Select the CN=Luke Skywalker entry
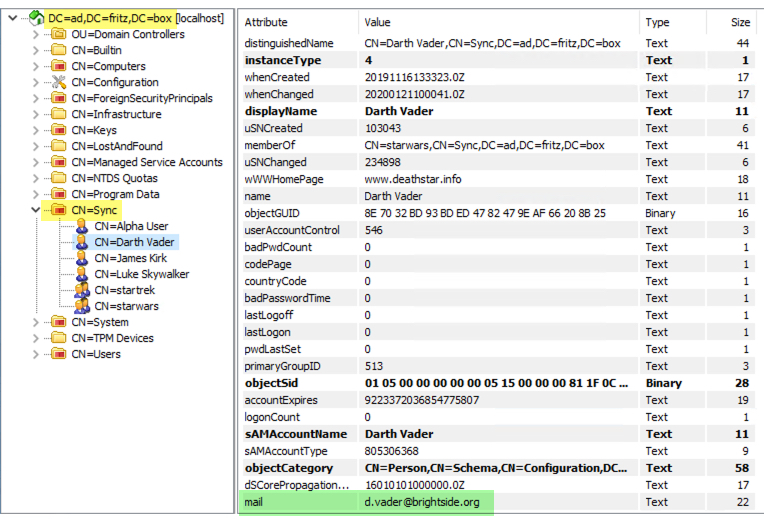The width and height of the screenshot is (764, 526). click(x=142, y=274)
